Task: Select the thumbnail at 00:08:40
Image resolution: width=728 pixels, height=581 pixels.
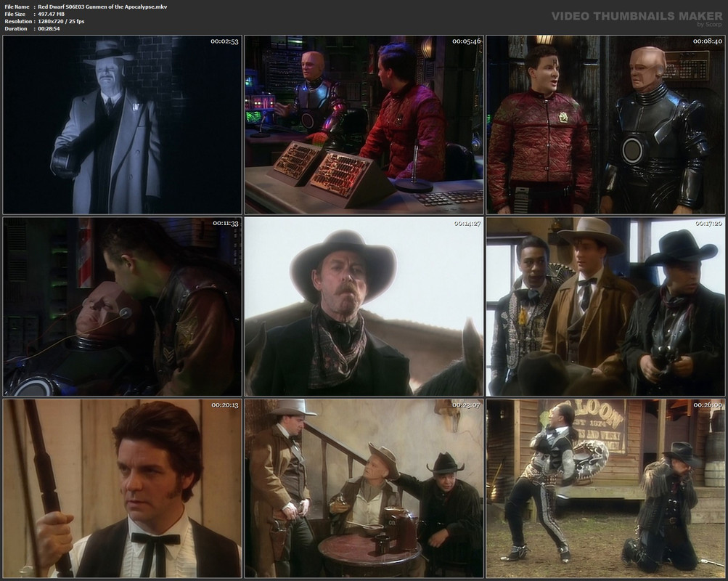Action: (x=605, y=125)
